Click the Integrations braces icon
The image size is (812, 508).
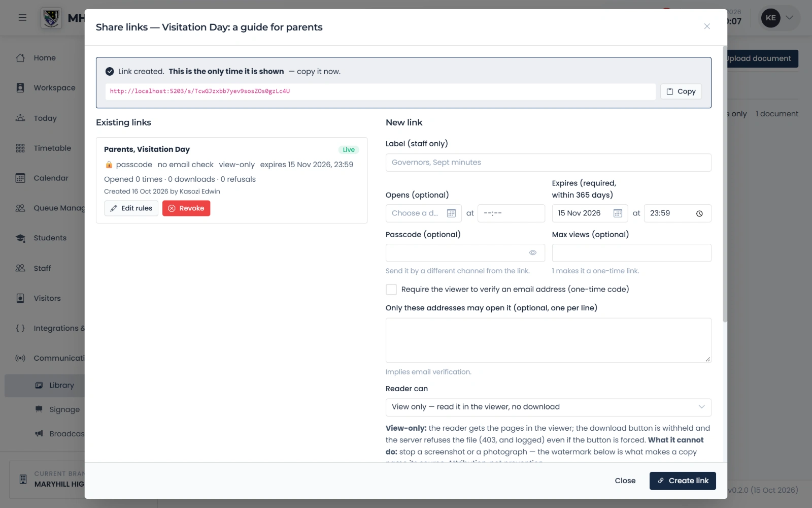20,328
